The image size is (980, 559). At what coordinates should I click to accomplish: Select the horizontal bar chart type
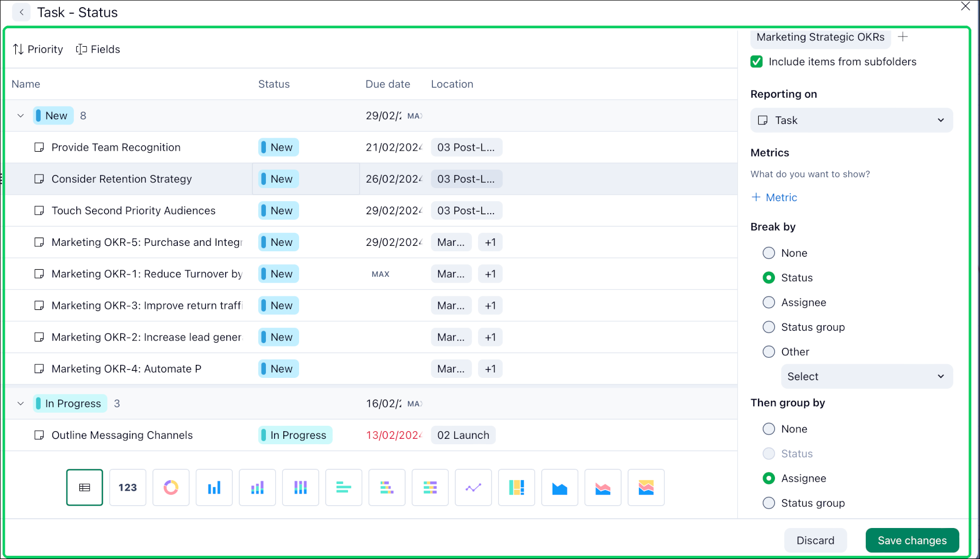tap(343, 487)
